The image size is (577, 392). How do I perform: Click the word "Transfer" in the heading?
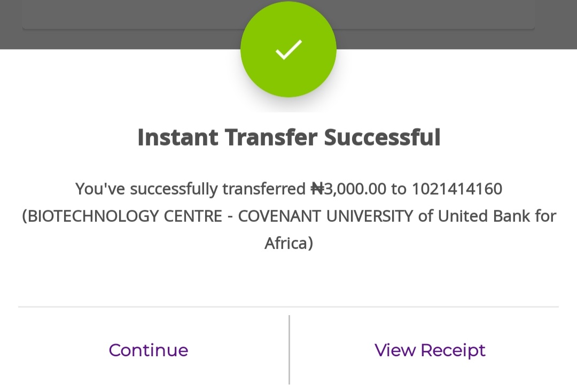coord(271,137)
